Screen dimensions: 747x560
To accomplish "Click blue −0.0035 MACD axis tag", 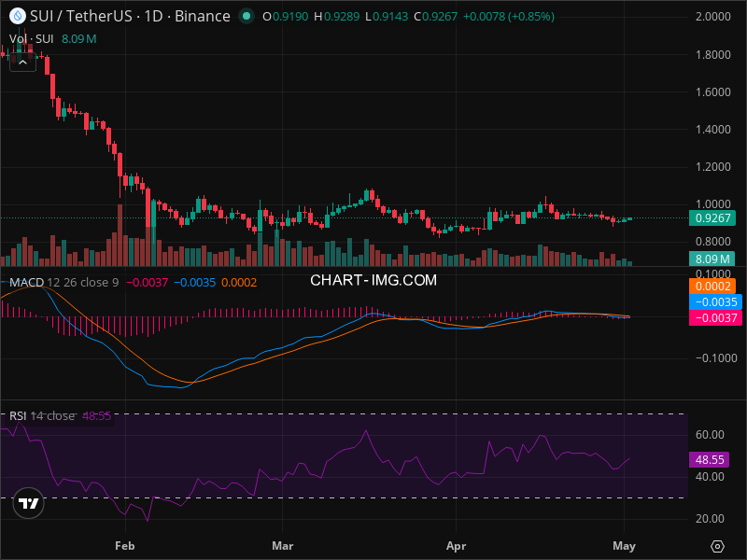I will (x=715, y=301).
